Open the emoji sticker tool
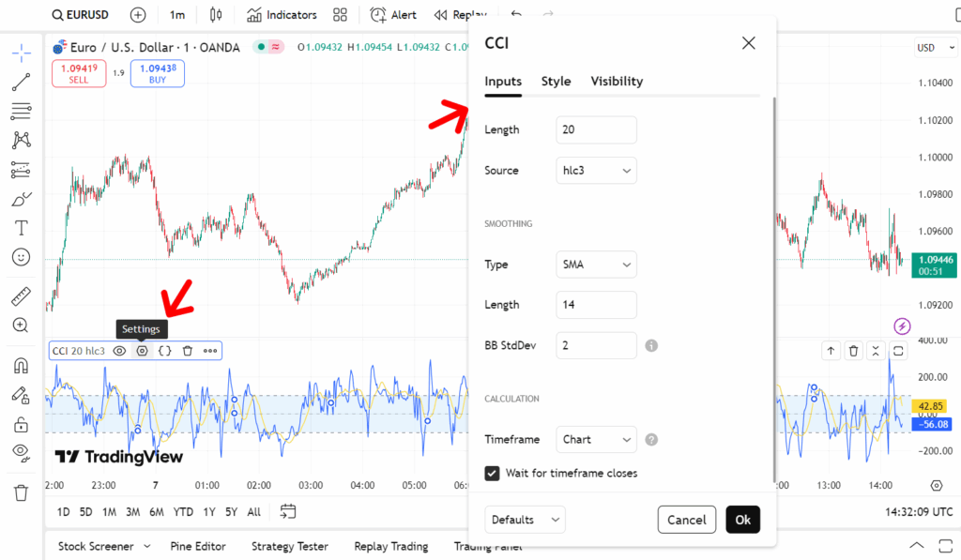Screen dimensions: 961x560 tap(21, 256)
